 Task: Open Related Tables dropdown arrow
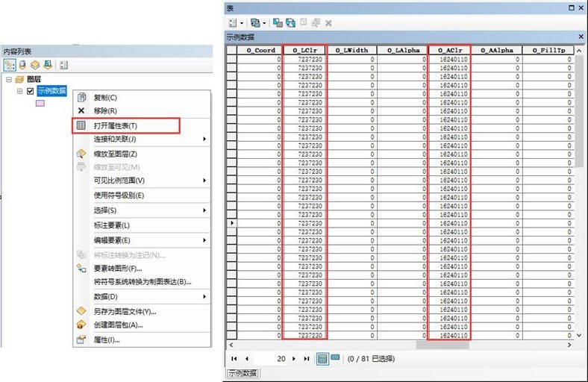(265, 23)
